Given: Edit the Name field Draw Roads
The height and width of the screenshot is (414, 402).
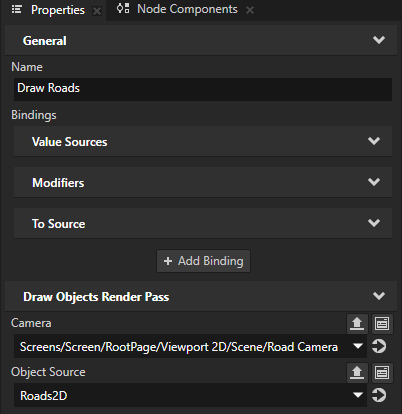Looking at the screenshot, I should pyautogui.click(x=203, y=89).
